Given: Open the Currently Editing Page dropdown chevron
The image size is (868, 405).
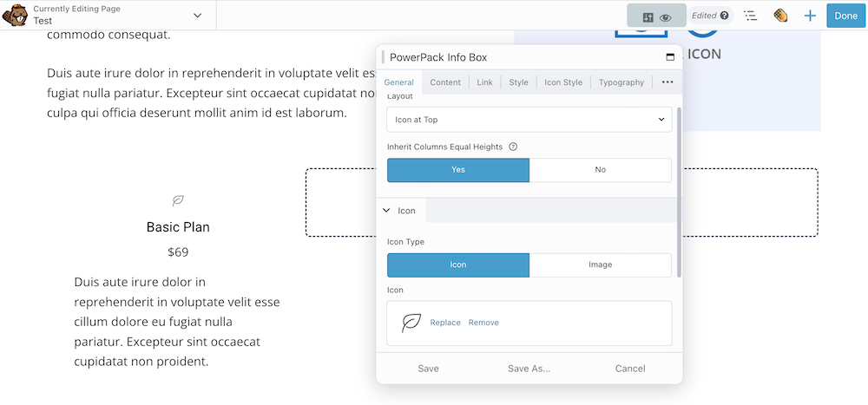Looking at the screenshot, I should point(198,16).
